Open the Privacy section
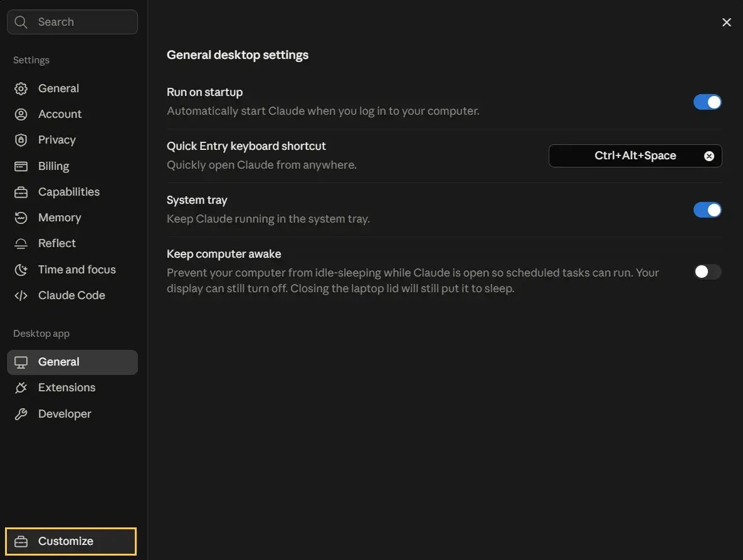The image size is (743, 560). [72, 140]
